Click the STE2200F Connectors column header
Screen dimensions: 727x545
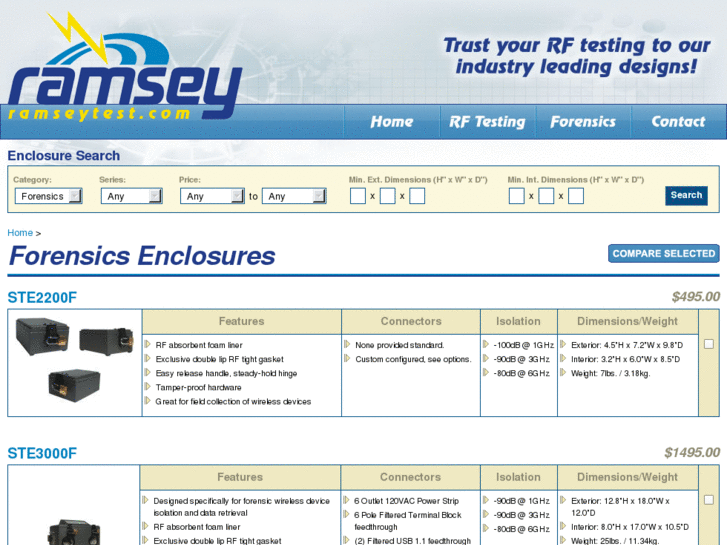(x=411, y=321)
